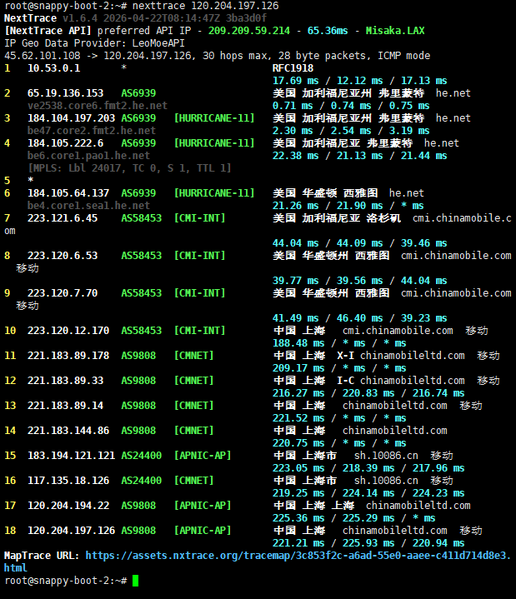Click LeoMoeAPI provider name
This screenshot has height=599, width=516.
(159, 43)
